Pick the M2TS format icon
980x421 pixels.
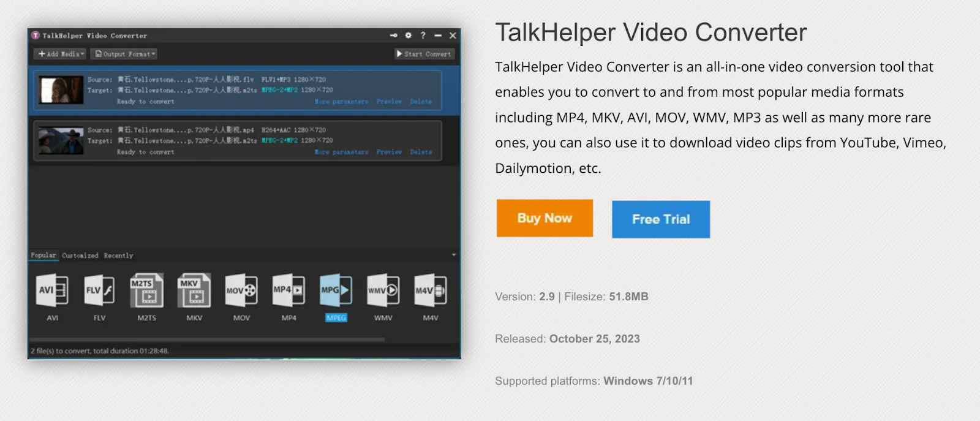click(x=147, y=290)
